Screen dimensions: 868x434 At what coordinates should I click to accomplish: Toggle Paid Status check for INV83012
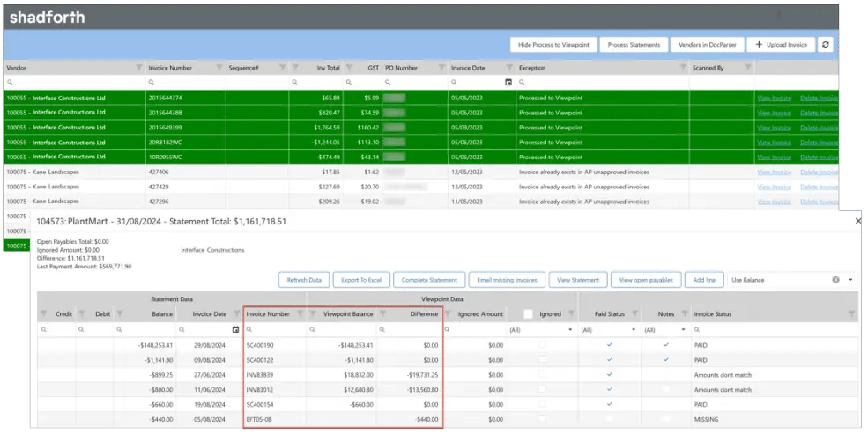(x=610, y=389)
